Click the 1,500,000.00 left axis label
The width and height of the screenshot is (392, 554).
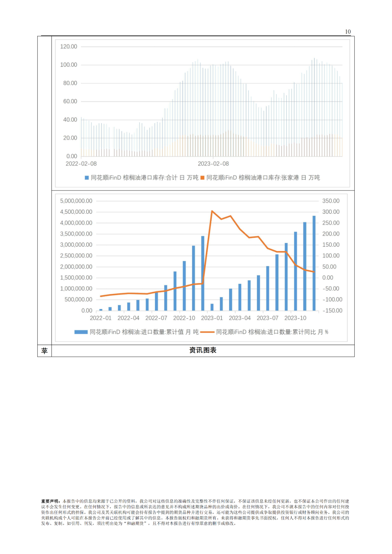click(x=76, y=278)
